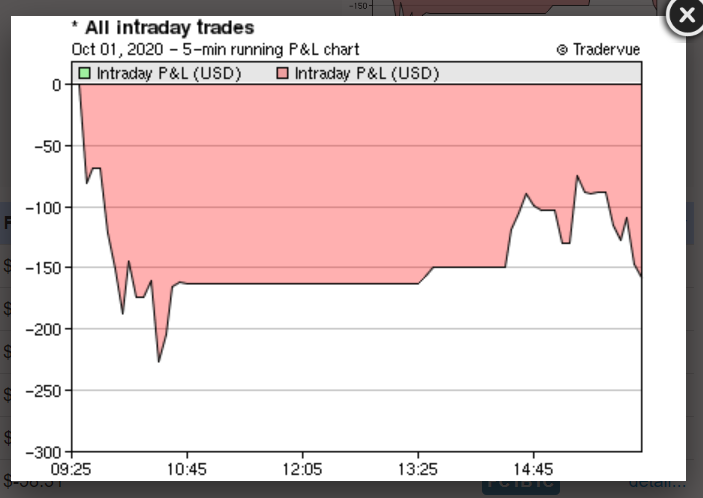Click the -300 value on the y-axis
Image resolution: width=703 pixels, height=498 pixels.
tap(45, 451)
